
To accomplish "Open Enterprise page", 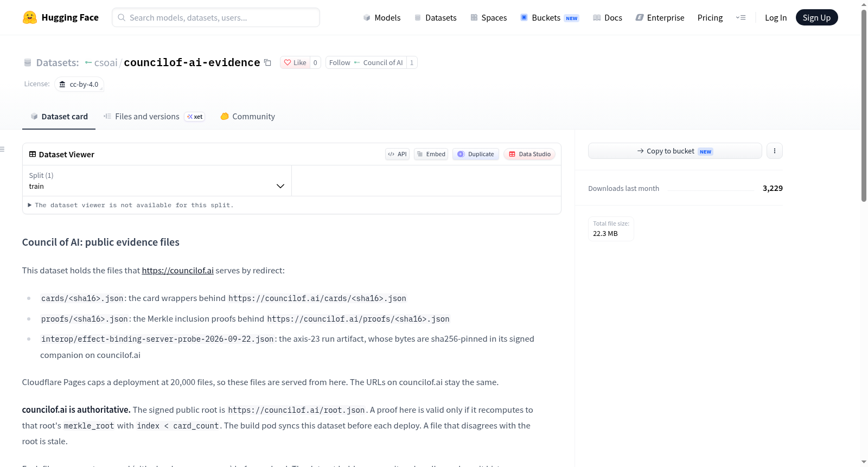I will (x=660, y=17).
